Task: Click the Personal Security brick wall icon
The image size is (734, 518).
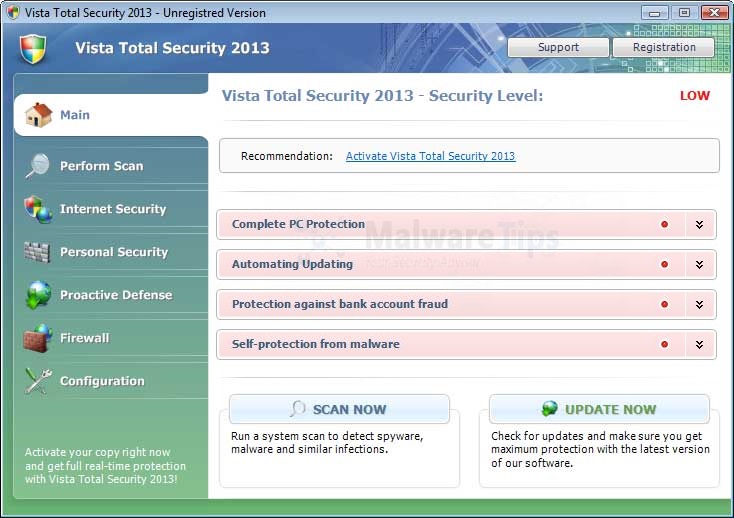Action: click(x=38, y=252)
